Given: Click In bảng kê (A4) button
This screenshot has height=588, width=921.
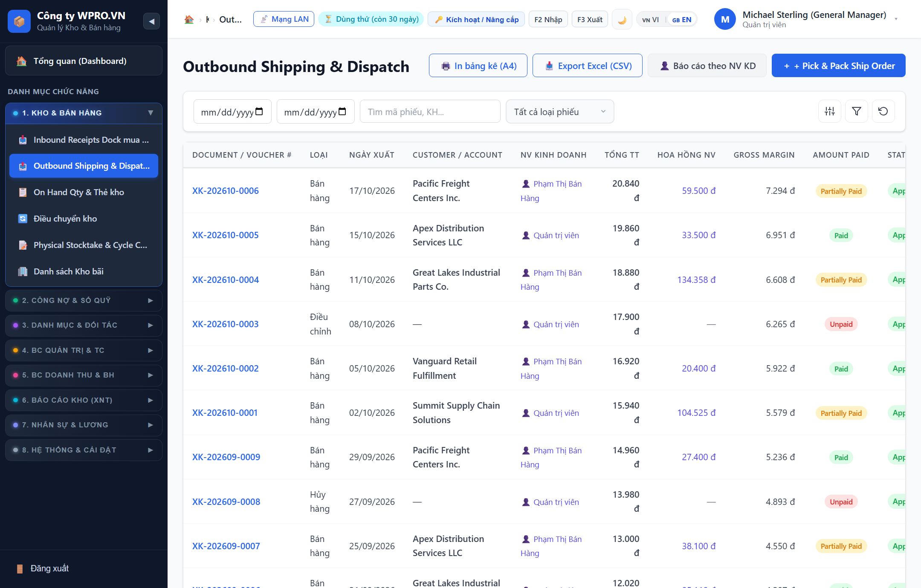Looking at the screenshot, I should [478, 66].
